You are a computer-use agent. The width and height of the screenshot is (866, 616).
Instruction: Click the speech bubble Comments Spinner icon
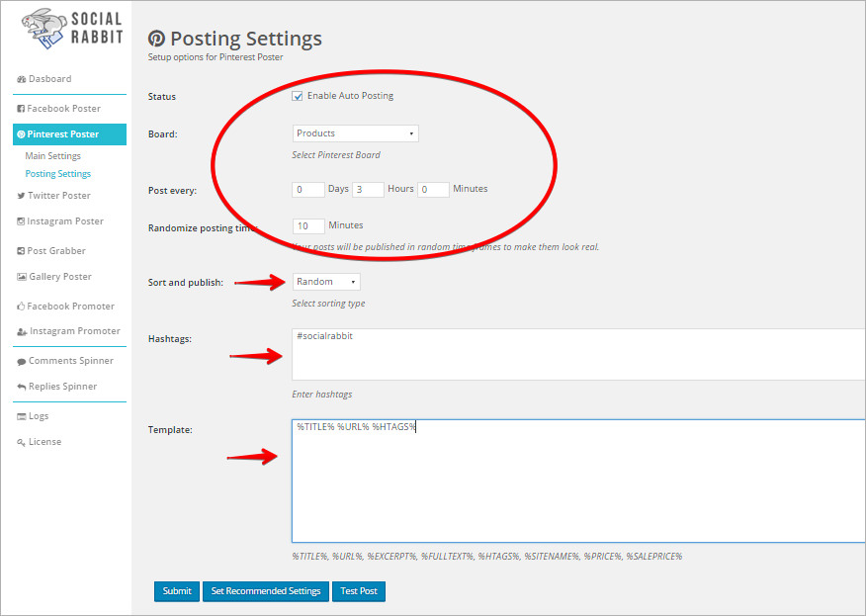point(22,361)
